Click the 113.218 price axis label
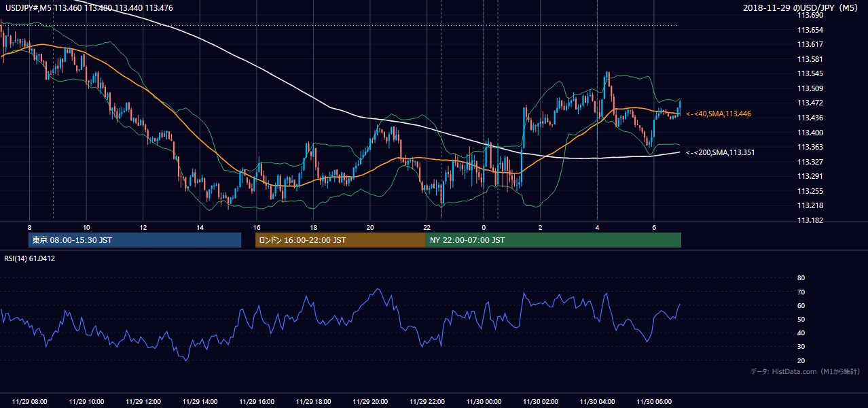This screenshot has height=408, width=868. coord(810,205)
